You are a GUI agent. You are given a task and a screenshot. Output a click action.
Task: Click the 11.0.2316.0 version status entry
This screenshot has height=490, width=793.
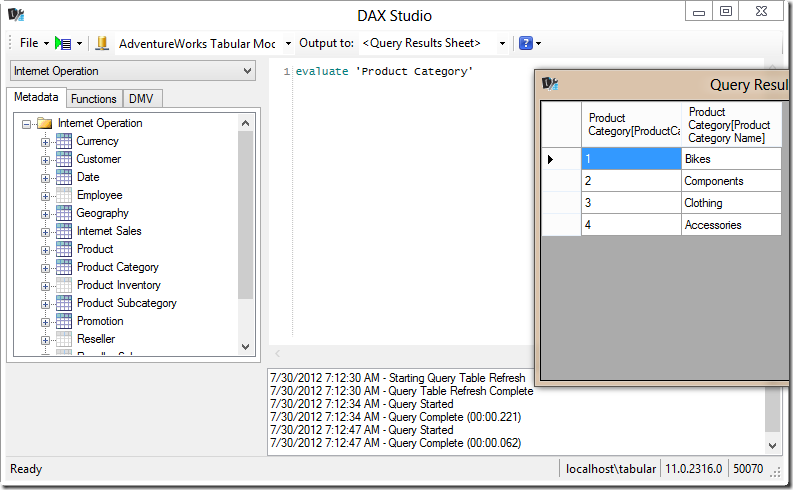(x=693, y=469)
